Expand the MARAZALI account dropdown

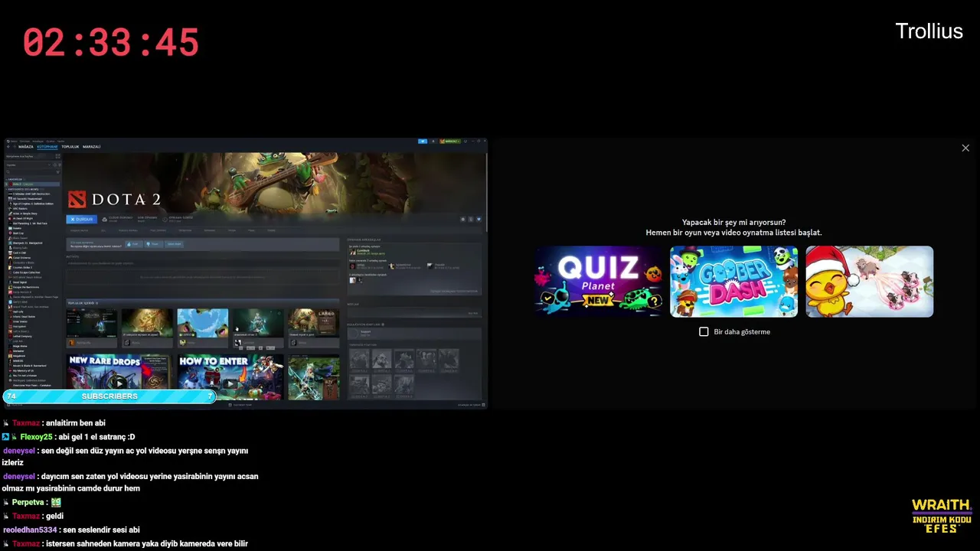point(450,141)
